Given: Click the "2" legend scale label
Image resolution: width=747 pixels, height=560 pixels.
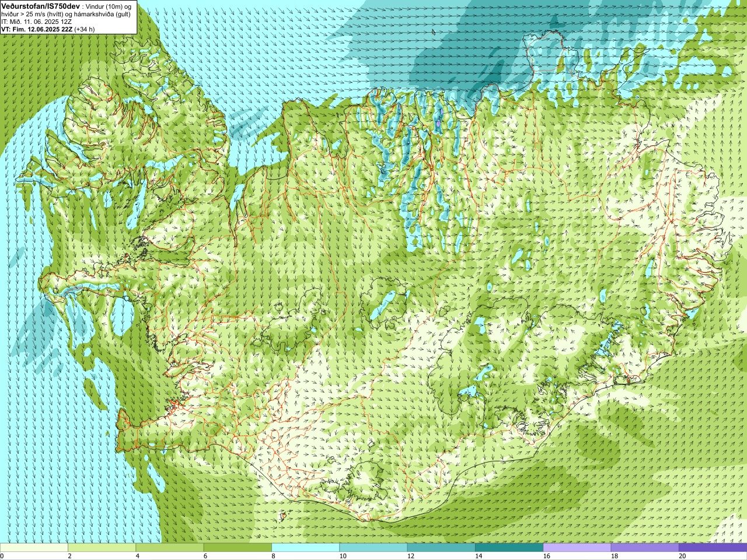Looking at the screenshot, I should [69, 556].
